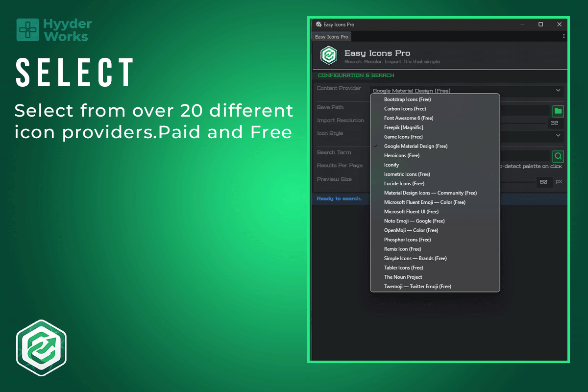This screenshot has height=392, width=588.
Task: Select Tabler Icons (Free)
Action: pos(435,268)
